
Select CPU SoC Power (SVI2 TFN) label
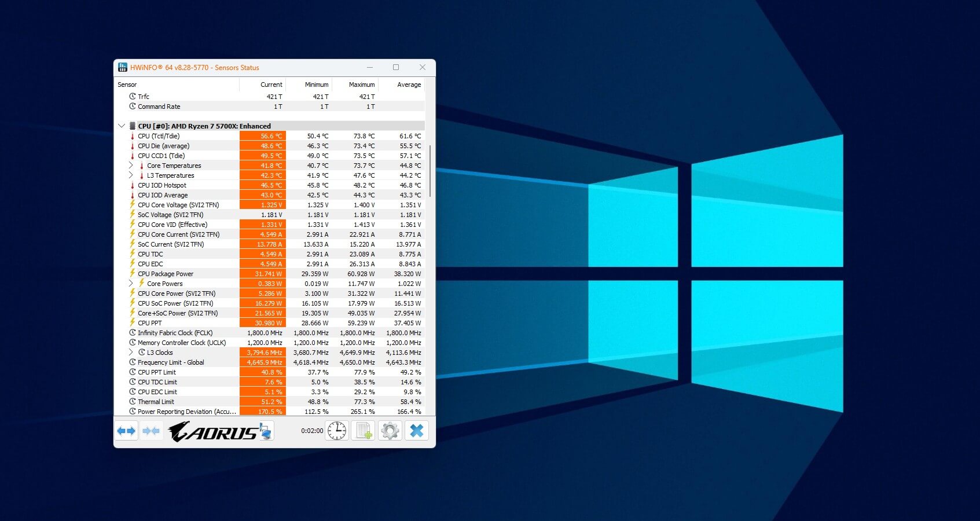pos(175,303)
